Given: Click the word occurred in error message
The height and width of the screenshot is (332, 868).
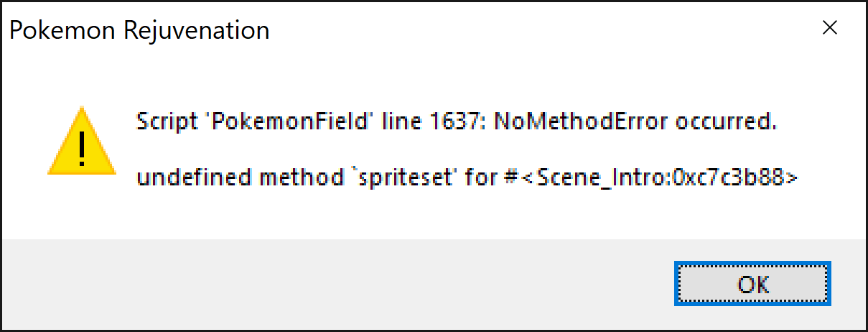Looking at the screenshot, I should click(x=726, y=123).
